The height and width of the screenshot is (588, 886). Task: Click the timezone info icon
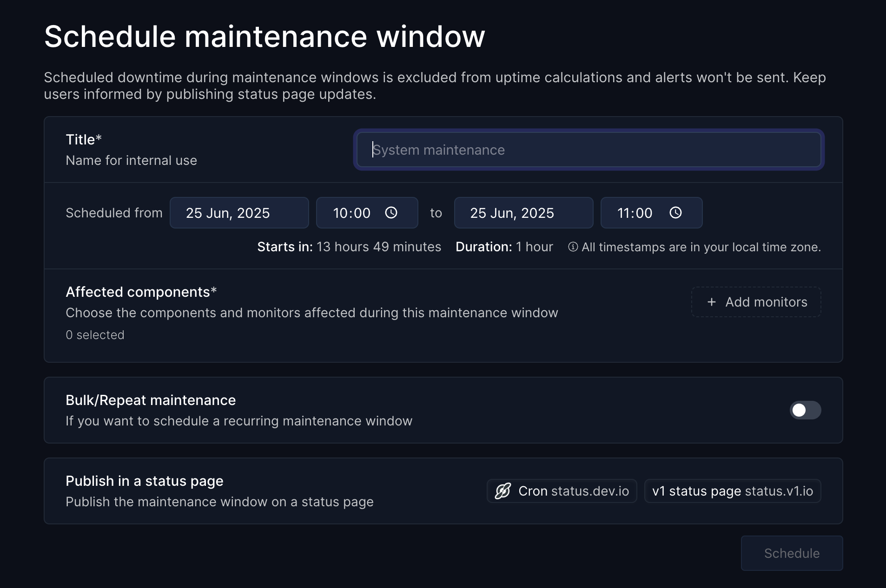573,247
